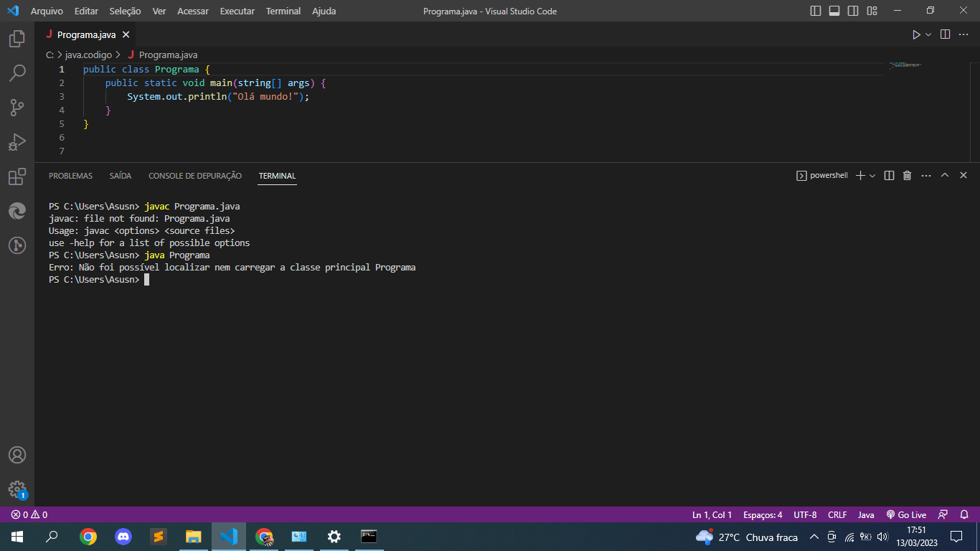Maximize the panel with up chevron
Screen dimensions: 980x551
click(945, 175)
